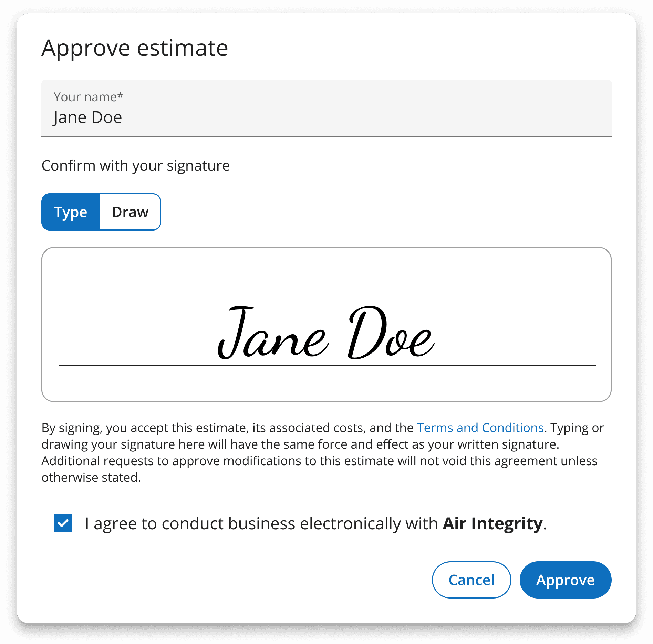Click the Approve estimate dialog title
This screenshot has height=644, width=653.
[135, 48]
